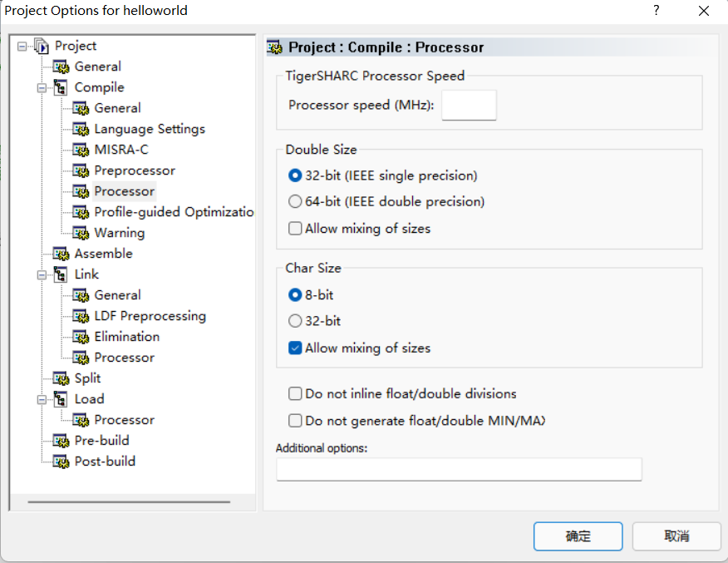Click the Preprocessor page icon in tree

[81, 171]
